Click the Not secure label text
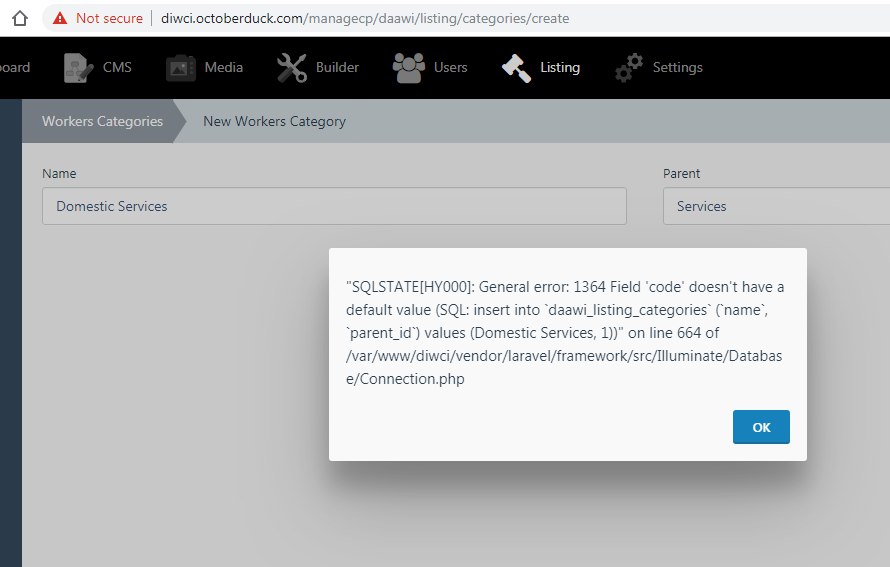The width and height of the screenshot is (890, 567). [110, 18]
